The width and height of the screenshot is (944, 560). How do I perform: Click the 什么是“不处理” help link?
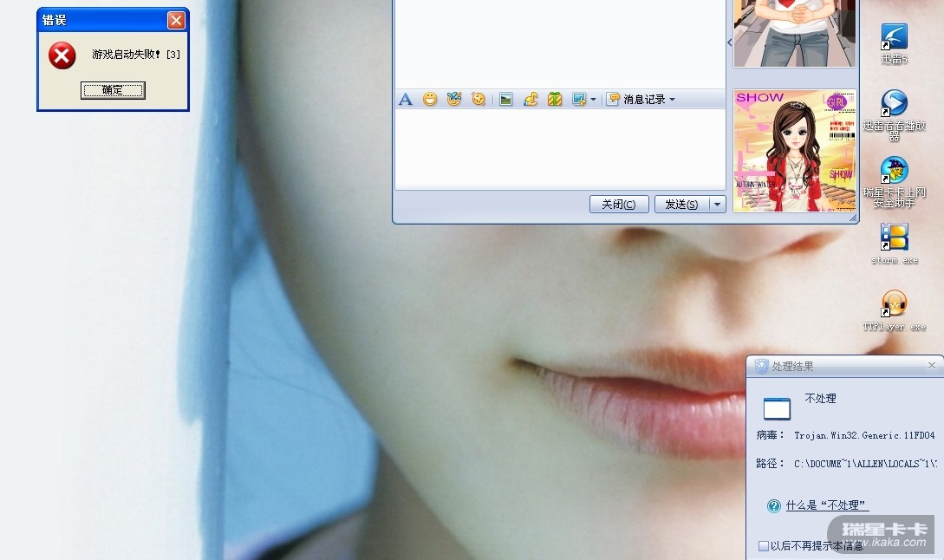827,505
